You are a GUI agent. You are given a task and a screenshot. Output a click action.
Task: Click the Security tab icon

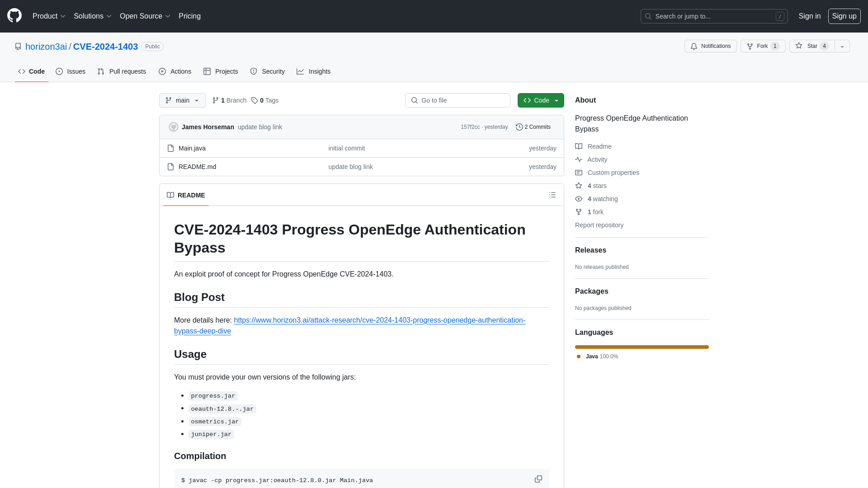click(x=253, y=71)
